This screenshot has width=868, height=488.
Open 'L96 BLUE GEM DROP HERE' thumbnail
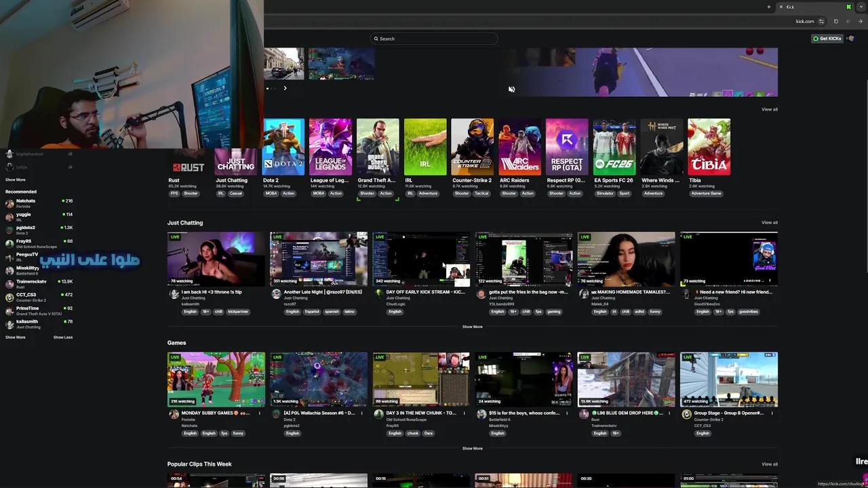click(626, 380)
